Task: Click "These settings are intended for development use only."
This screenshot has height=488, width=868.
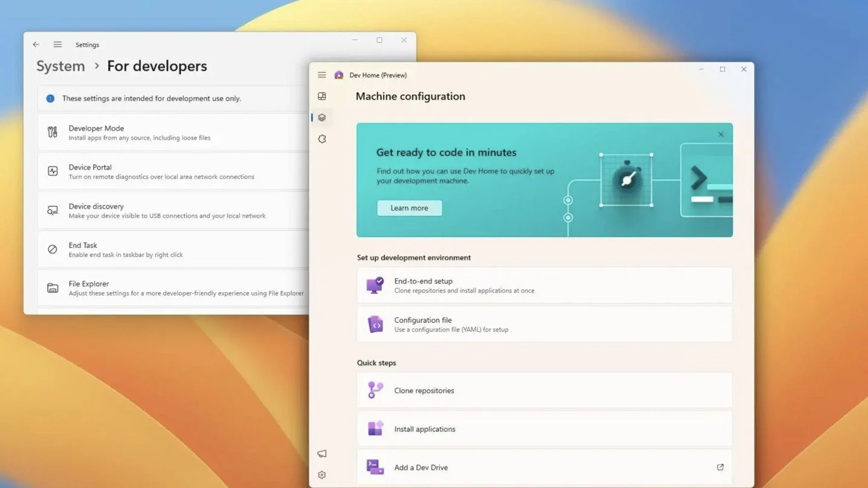Action: tap(151, 98)
